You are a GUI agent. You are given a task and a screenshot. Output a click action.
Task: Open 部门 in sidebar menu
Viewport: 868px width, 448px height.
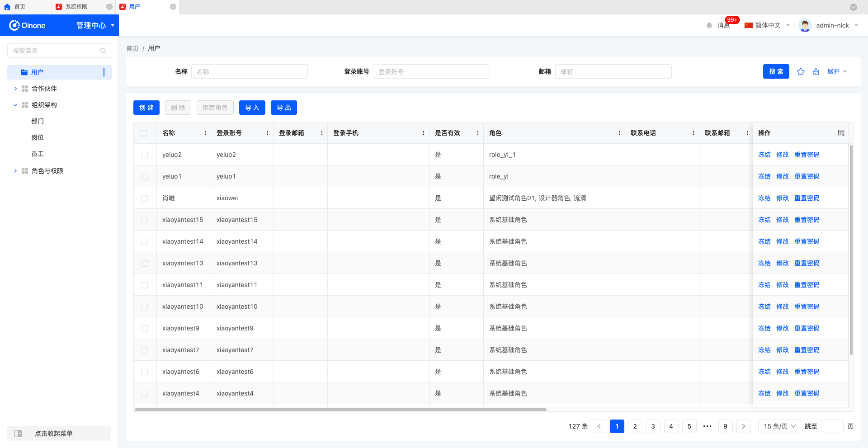[x=38, y=121]
